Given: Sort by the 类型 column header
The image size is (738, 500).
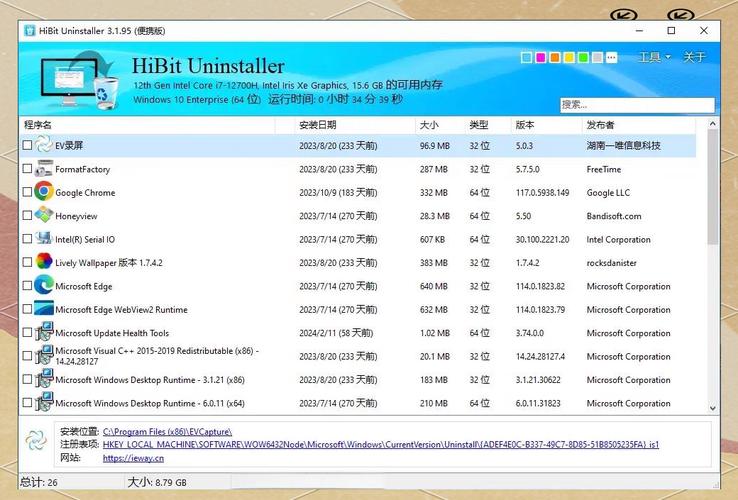Looking at the screenshot, I should click(x=488, y=125).
